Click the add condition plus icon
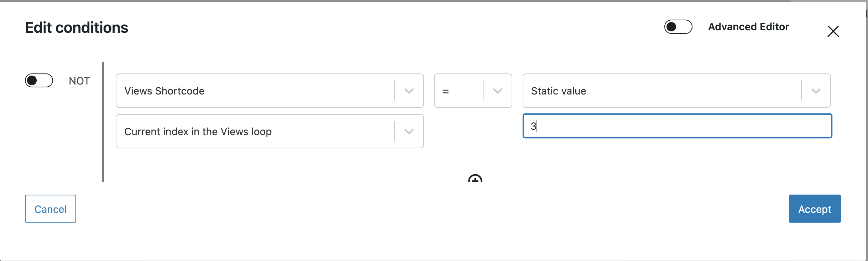Image resolution: width=868 pixels, height=261 pixels. click(x=475, y=179)
